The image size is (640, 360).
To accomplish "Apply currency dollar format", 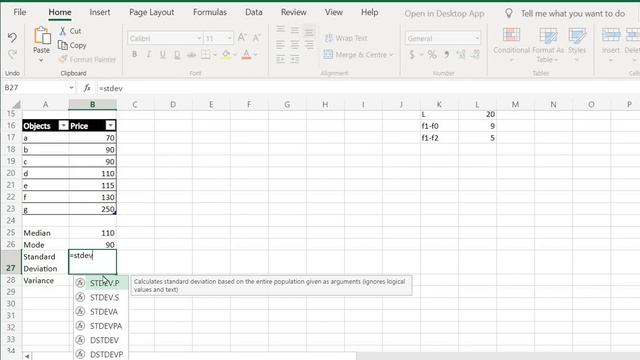I will coord(412,54).
